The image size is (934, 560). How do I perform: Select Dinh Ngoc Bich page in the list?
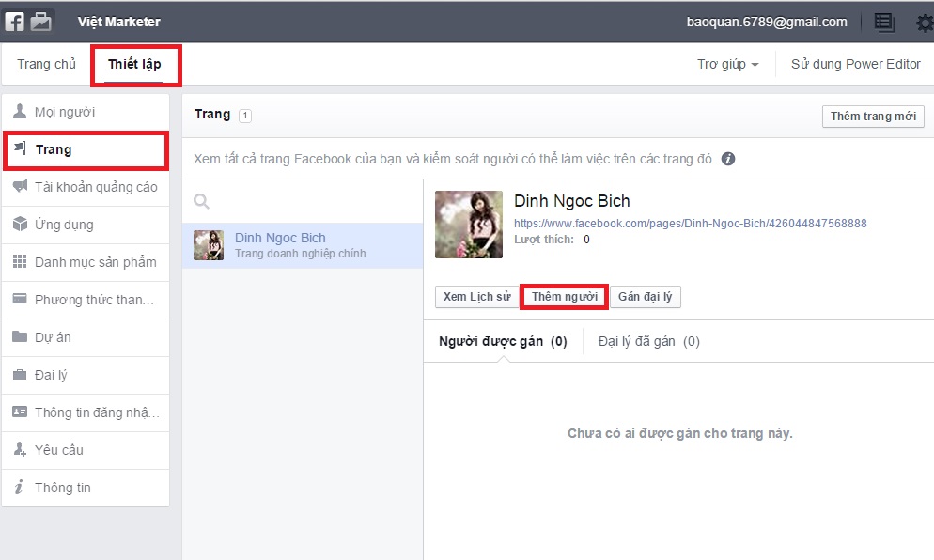303,245
